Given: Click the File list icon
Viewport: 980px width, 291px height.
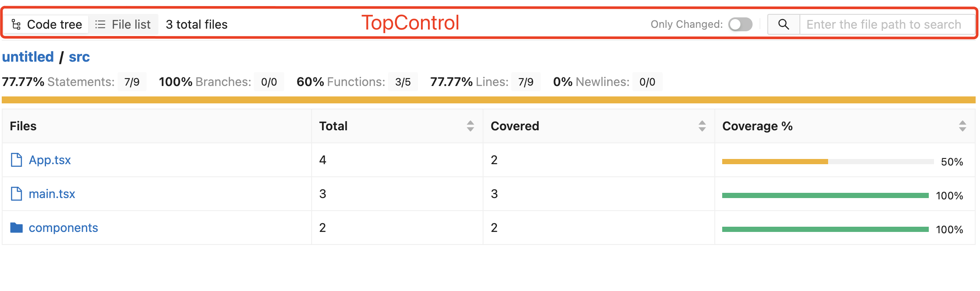Looking at the screenshot, I should pos(100,24).
